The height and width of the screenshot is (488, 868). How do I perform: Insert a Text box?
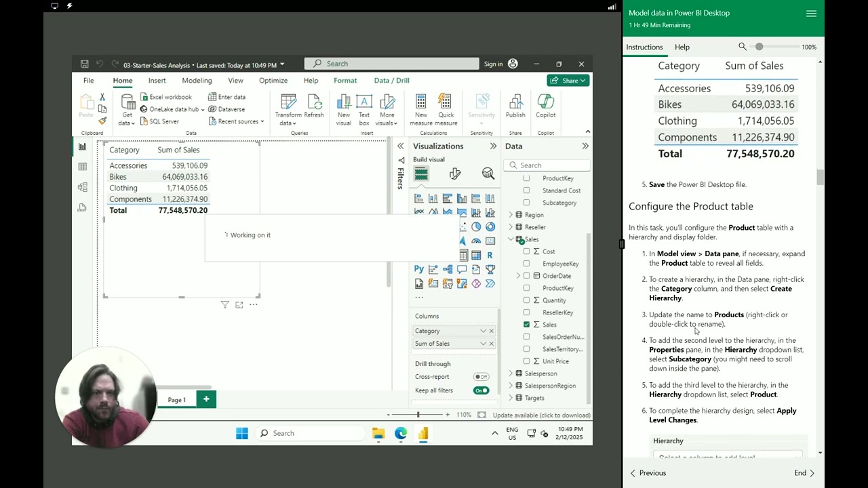click(x=364, y=109)
